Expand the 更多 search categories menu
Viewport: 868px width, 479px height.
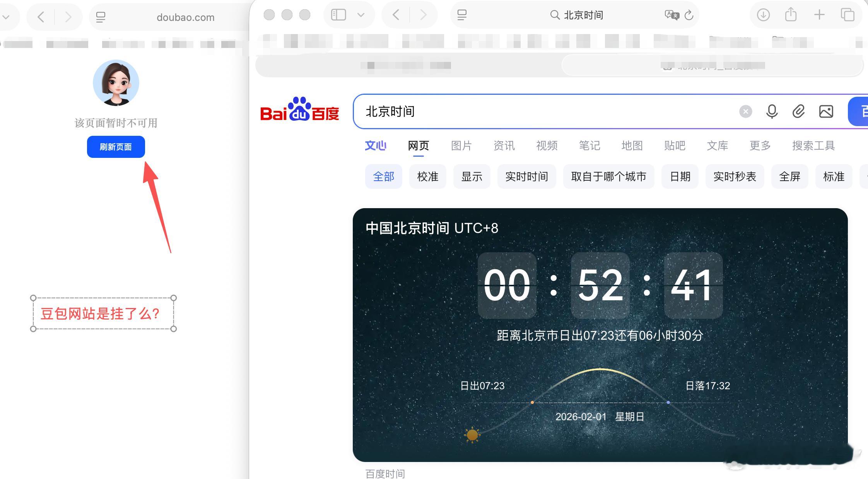[759, 146]
